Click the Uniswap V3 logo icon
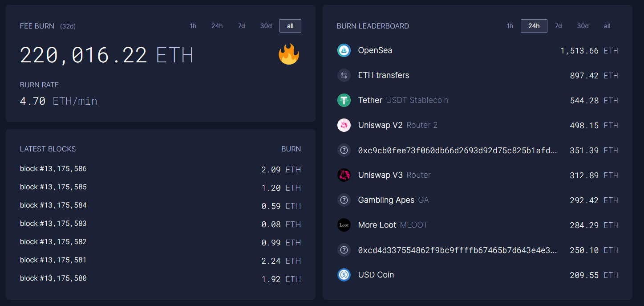Screen dimensions: 644x306 [344, 175]
